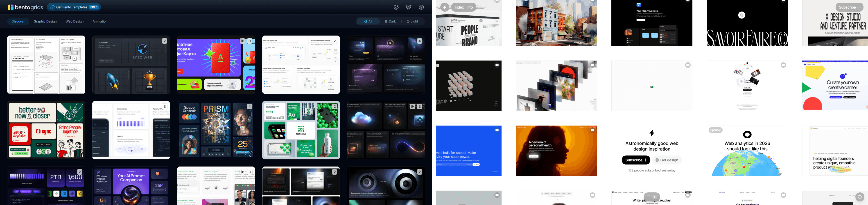
Task: Click the black ring logo on the sponsor card
Action: pyautogui.click(x=747, y=135)
